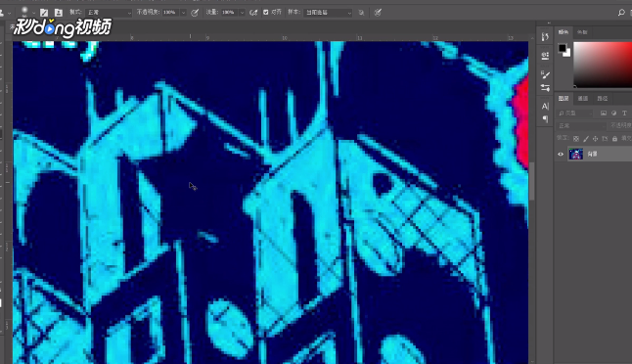The height and width of the screenshot is (364, 632).
Task: Toggle pressure for size icon
Action: 378,13
